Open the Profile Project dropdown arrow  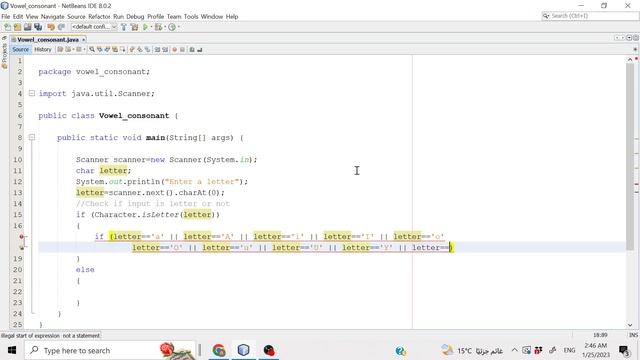click(178, 27)
